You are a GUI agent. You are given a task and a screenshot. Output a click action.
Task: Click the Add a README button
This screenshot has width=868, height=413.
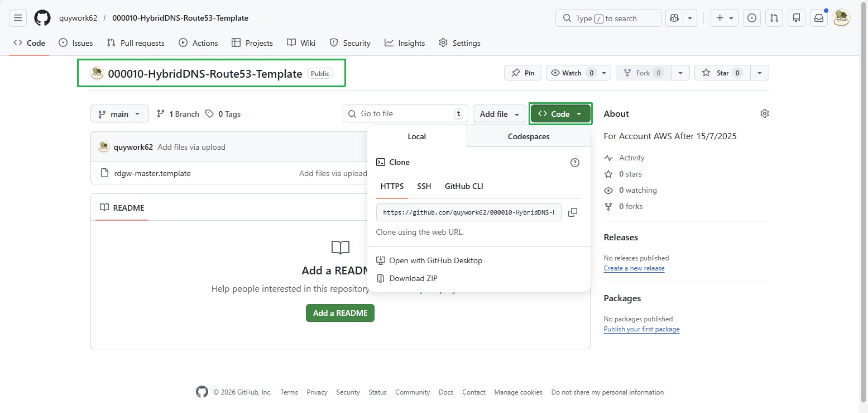tap(340, 313)
